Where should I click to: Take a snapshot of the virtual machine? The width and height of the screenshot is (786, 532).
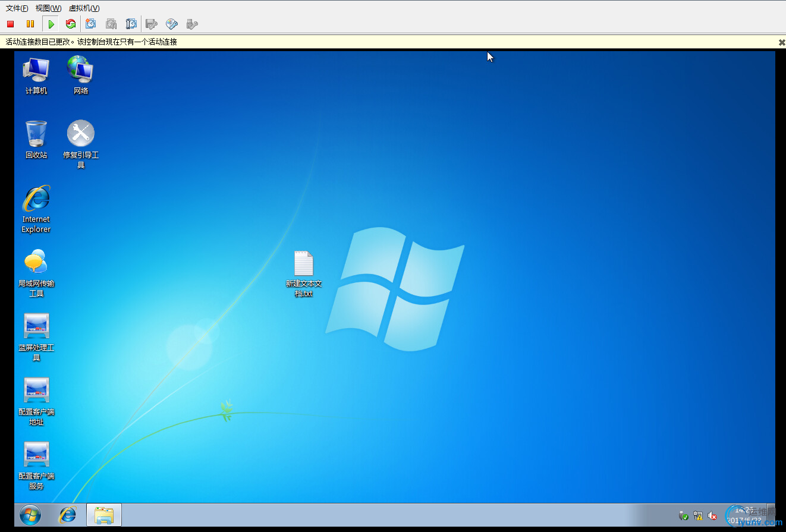coord(90,24)
